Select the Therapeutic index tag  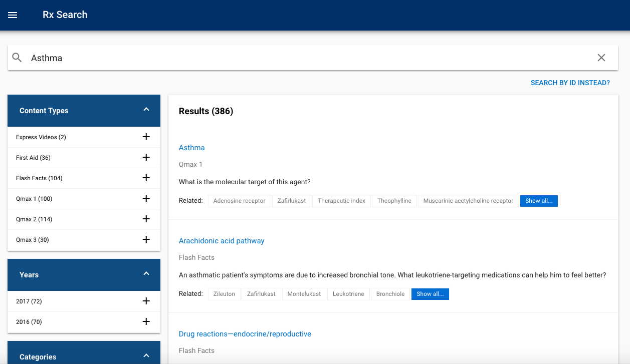tap(342, 201)
